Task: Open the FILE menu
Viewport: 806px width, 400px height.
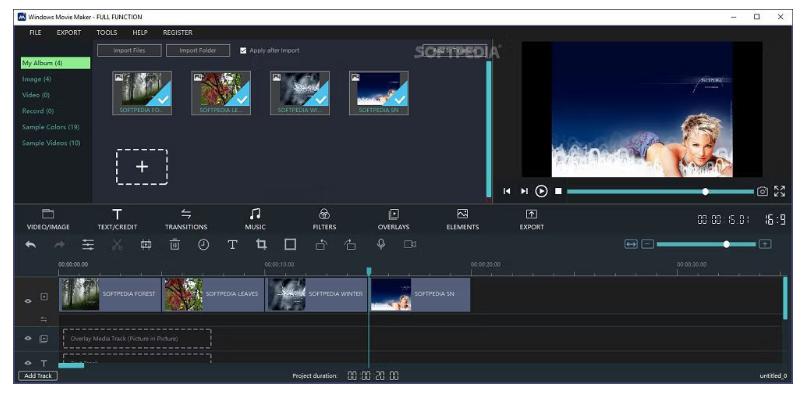Action: (x=35, y=32)
